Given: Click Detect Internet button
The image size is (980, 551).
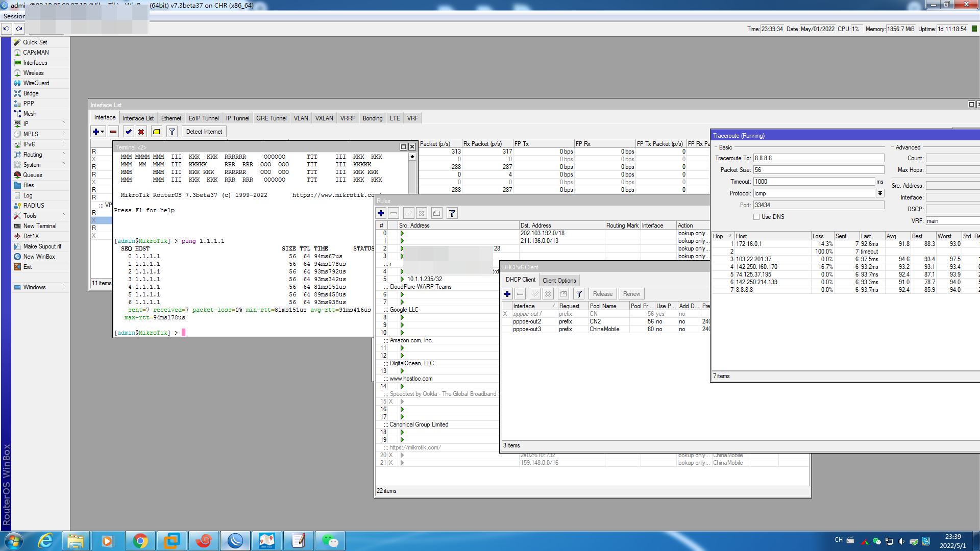Looking at the screenshot, I should (204, 132).
